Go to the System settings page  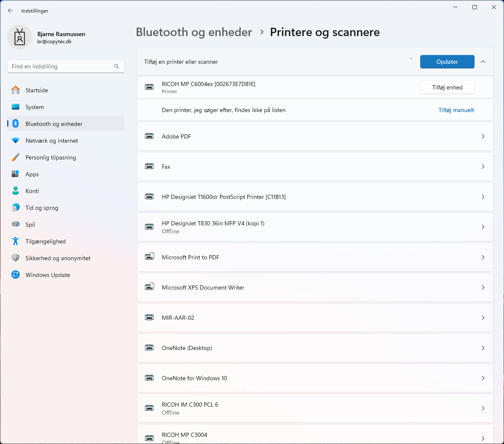click(x=34, y=107)
